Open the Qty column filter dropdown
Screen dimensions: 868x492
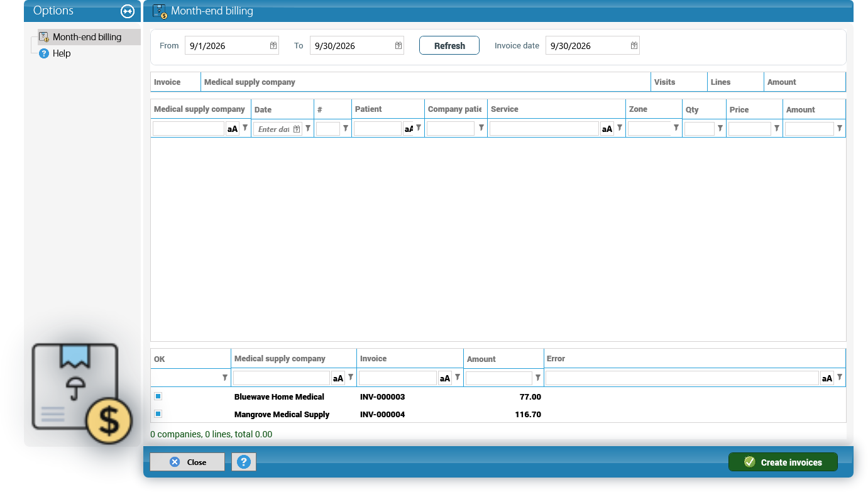pyautogui.click(x=720, y=128)
